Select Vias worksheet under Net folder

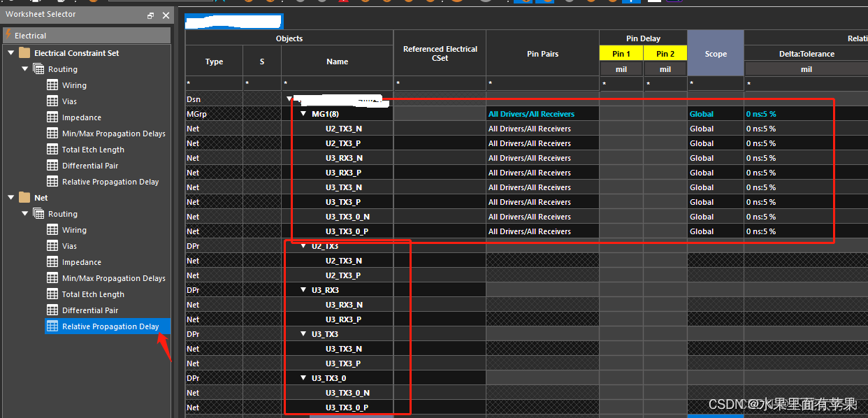(69, 246)
